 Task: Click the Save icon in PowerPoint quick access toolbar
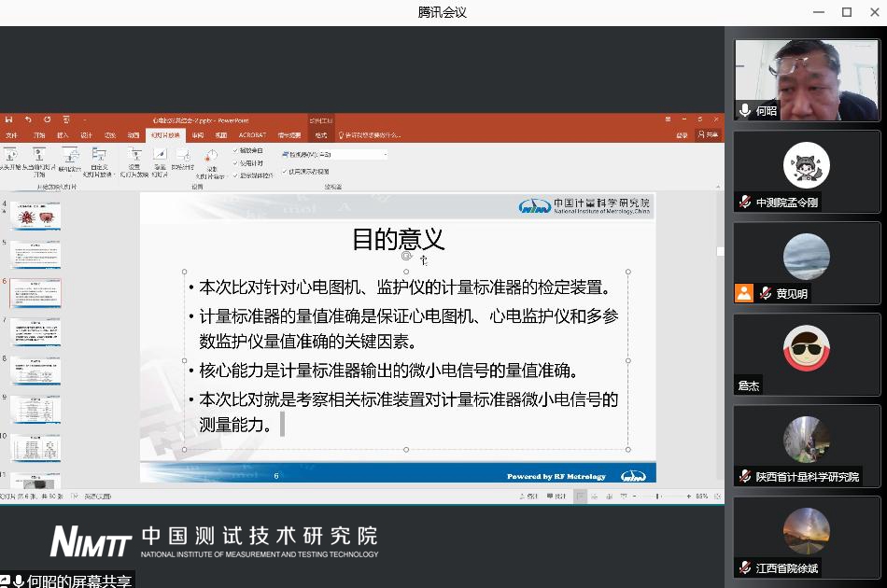(x=7, y=119)
